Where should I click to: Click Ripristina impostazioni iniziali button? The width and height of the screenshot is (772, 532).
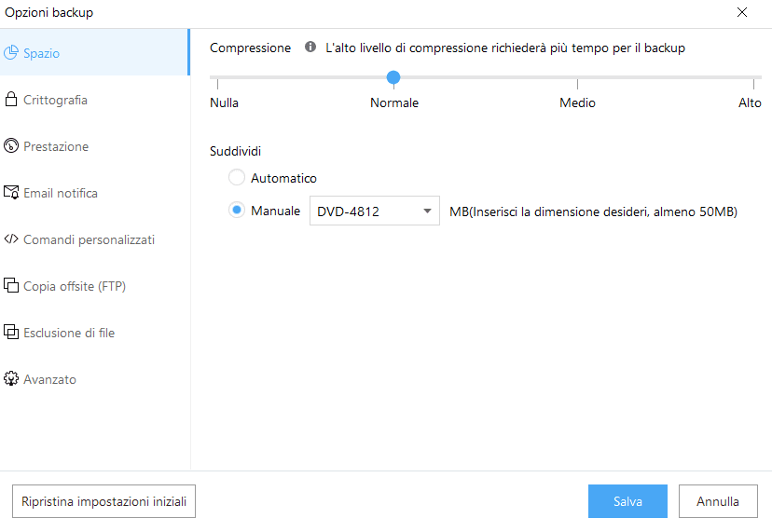coord(103,501)
